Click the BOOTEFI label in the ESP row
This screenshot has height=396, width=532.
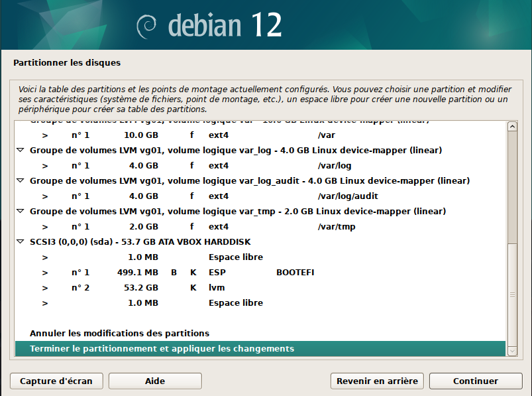click(x=295, y=273)
